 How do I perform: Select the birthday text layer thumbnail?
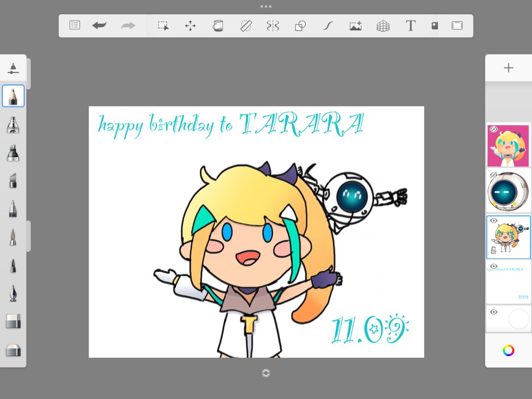(508, 282)
